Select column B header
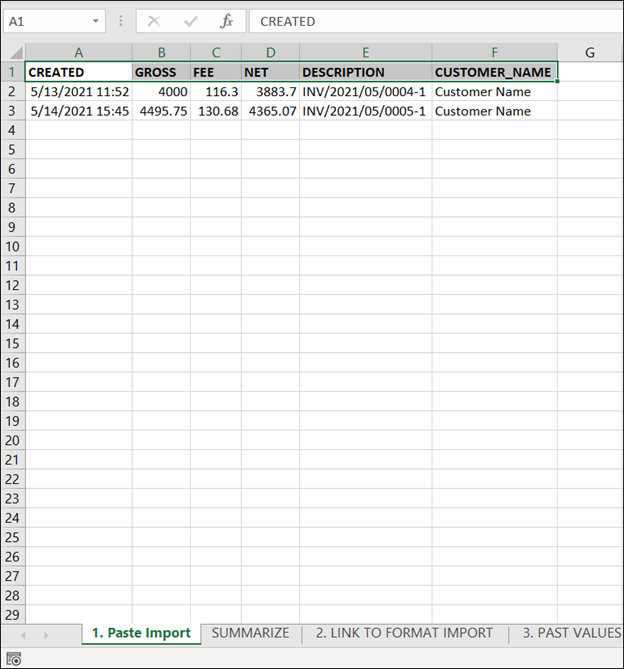The image size is (624, 669). click(161, 52)
